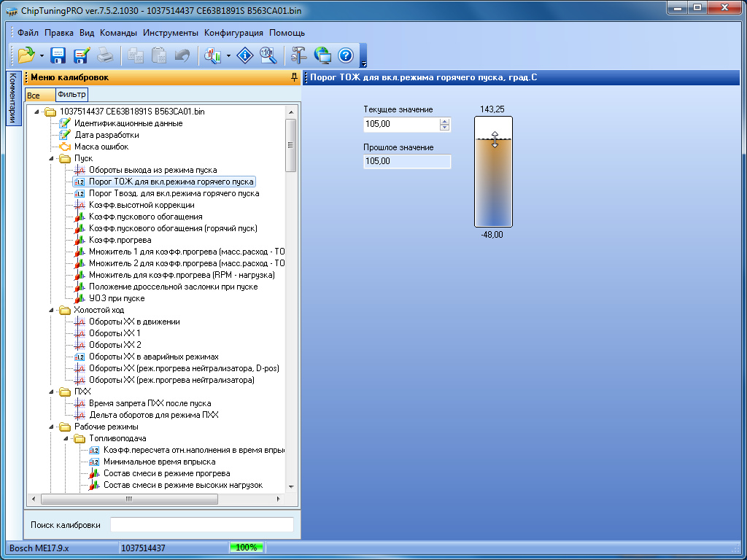Open the Инструменты menu
Image resolution: width=747 pixels, height=560 pixels.
pyautogui.click(x=171, y=33)
